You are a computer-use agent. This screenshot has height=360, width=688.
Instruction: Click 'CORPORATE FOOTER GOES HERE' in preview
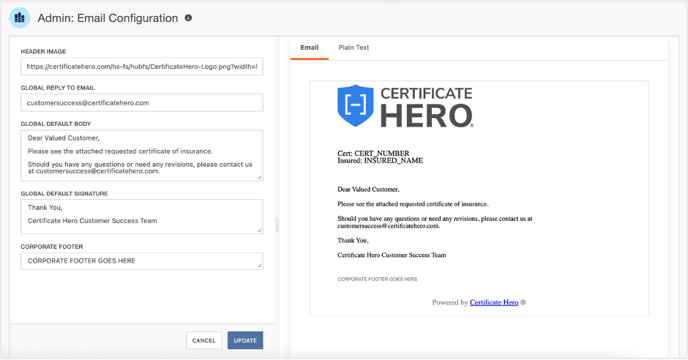[377, 279]
